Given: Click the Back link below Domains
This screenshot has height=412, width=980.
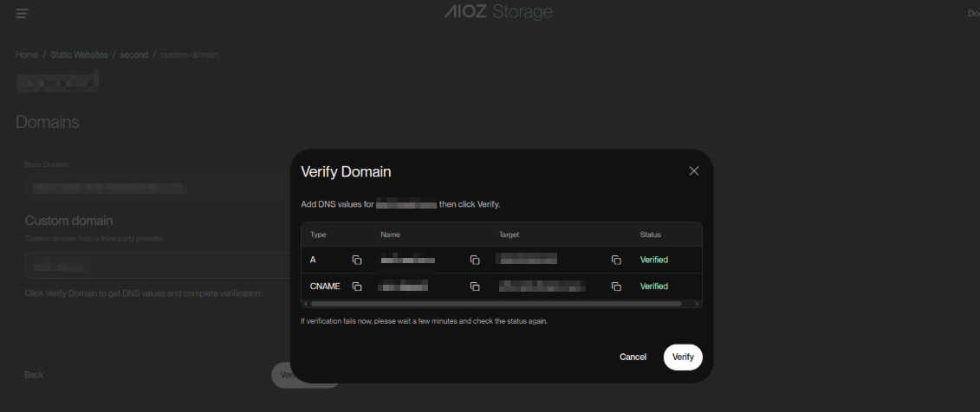Looking at the screenshot, I should coord(34,375).
